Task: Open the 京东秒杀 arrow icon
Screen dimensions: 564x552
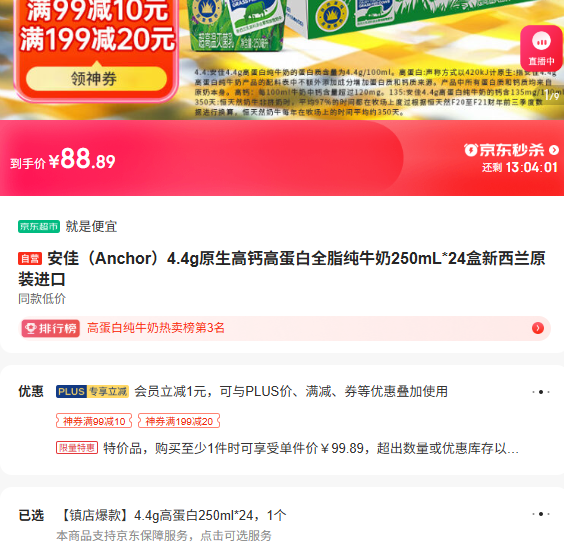Action: click(554, 150)
